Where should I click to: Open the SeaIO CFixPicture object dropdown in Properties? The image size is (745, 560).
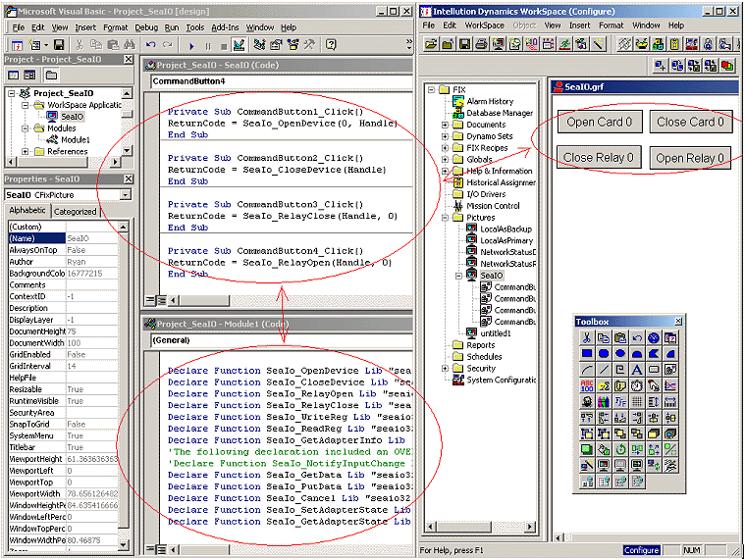tap(126, 195)
